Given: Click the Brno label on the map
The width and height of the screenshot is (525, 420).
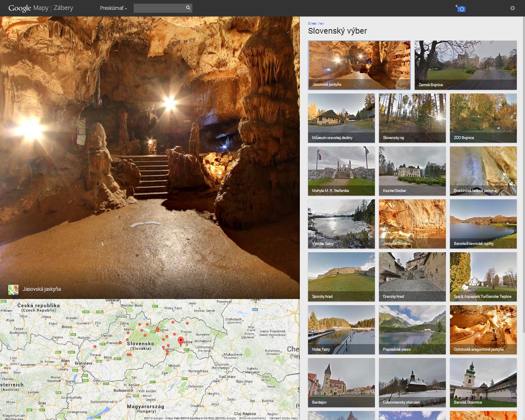Looking at the screenshot, I should pos(66,327).
